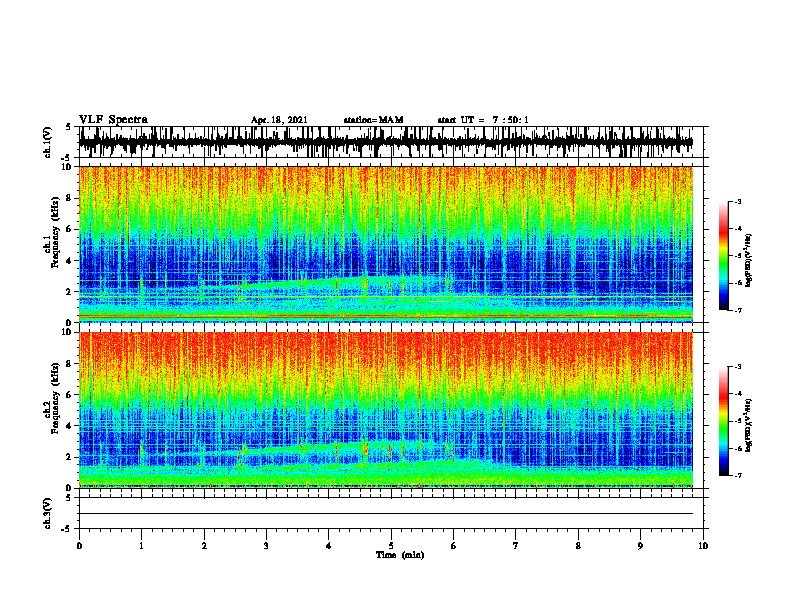
Task: Click the "station=MAM" header label
Action: tap(373, 120)
